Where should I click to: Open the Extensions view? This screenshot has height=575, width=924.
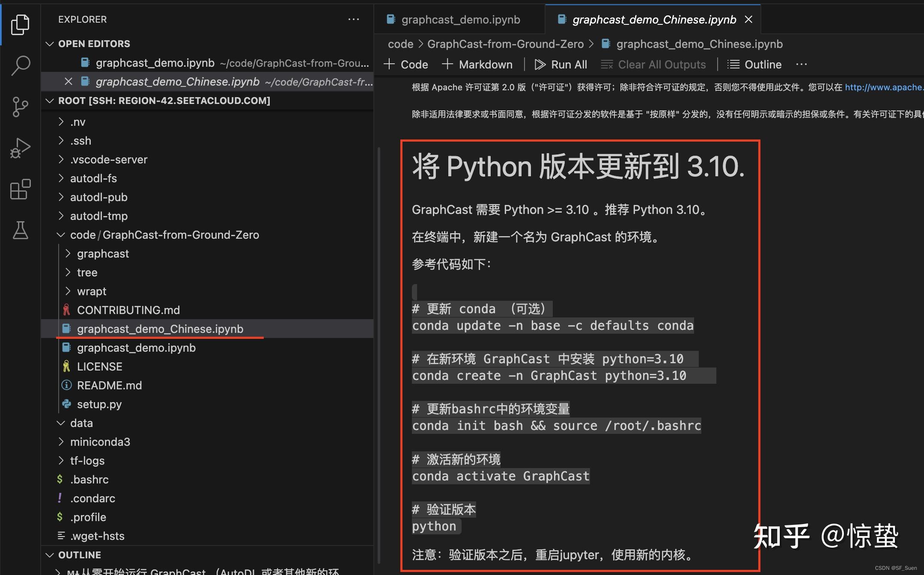pyautogui.click(x=20, y=190)
